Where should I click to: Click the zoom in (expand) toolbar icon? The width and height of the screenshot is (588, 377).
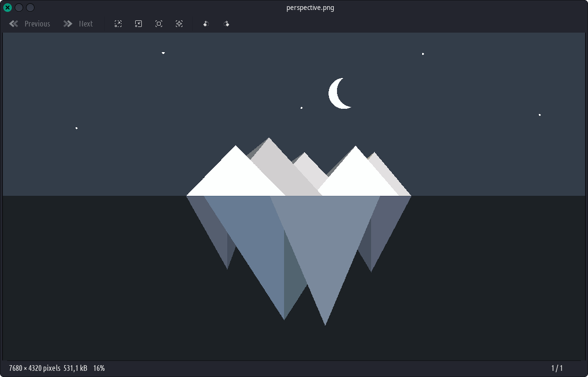[118, 24]
